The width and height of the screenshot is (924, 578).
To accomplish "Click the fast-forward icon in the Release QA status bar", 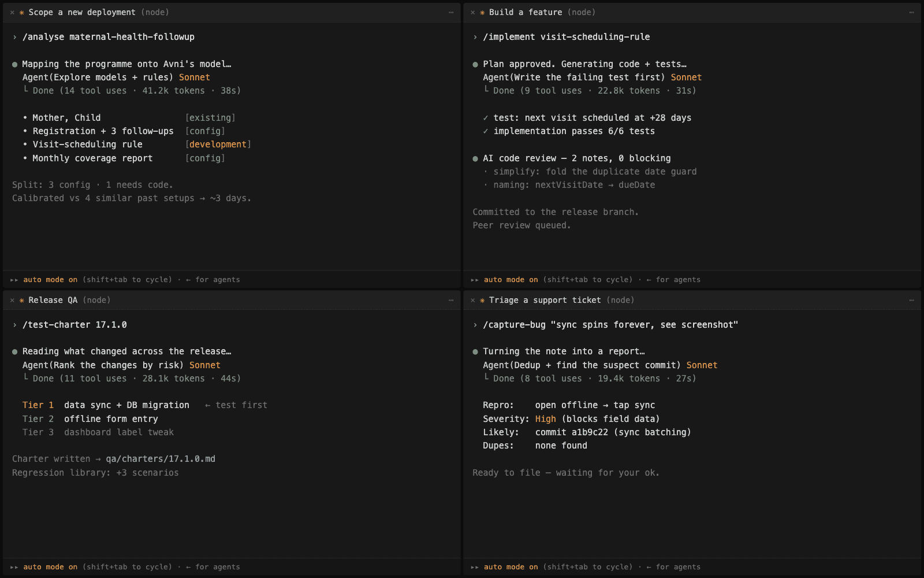I will click(14, 567).
